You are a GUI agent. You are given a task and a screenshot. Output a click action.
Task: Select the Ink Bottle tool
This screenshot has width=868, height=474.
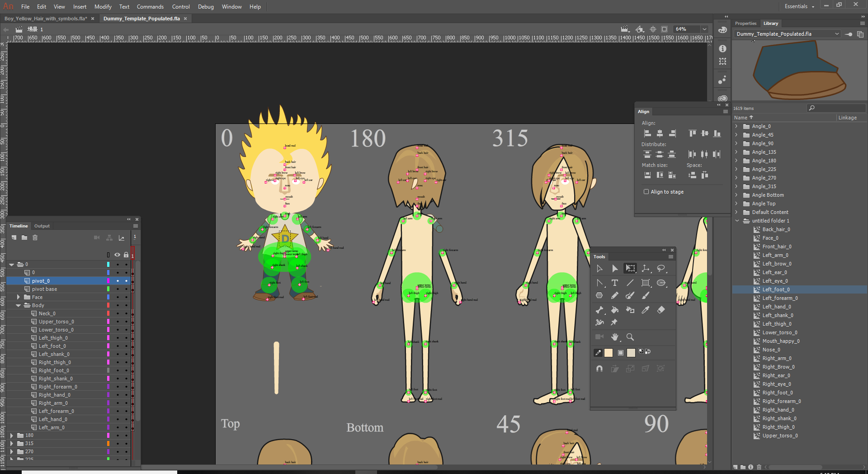630,310
